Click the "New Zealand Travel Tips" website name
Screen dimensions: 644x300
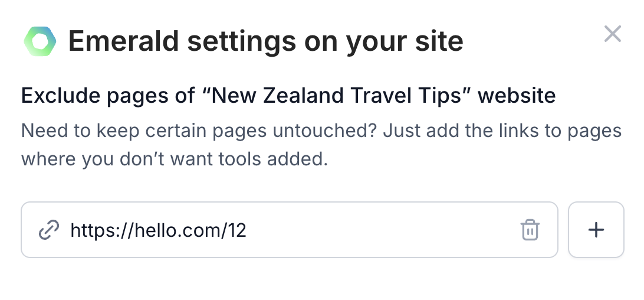coord(336,96)
